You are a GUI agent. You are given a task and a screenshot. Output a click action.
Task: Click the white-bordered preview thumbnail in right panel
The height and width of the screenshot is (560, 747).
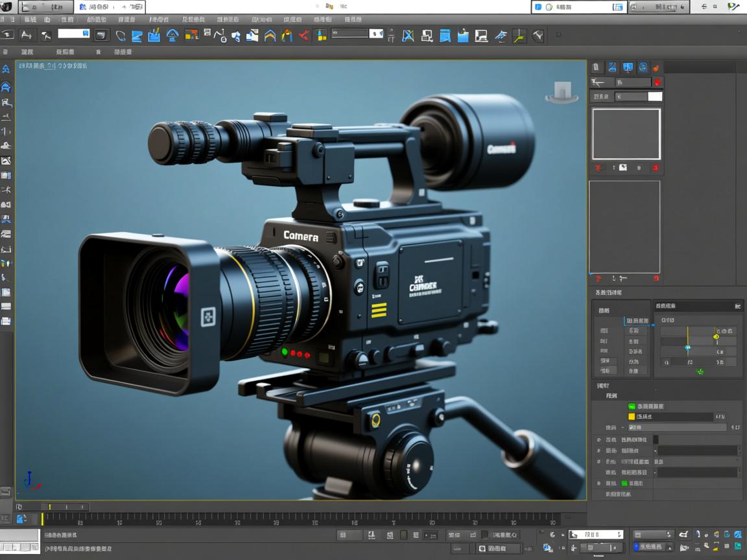pos(626,134)
